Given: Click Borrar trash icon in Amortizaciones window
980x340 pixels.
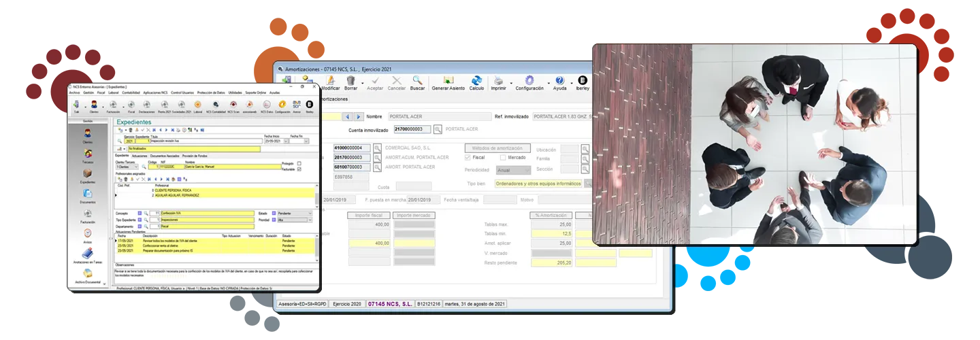Looking at the screenshot, I should [x=350, y=80].
